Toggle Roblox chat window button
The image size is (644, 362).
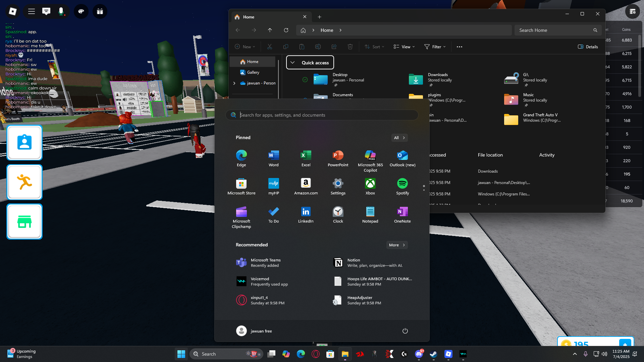[x=46, y=11]
